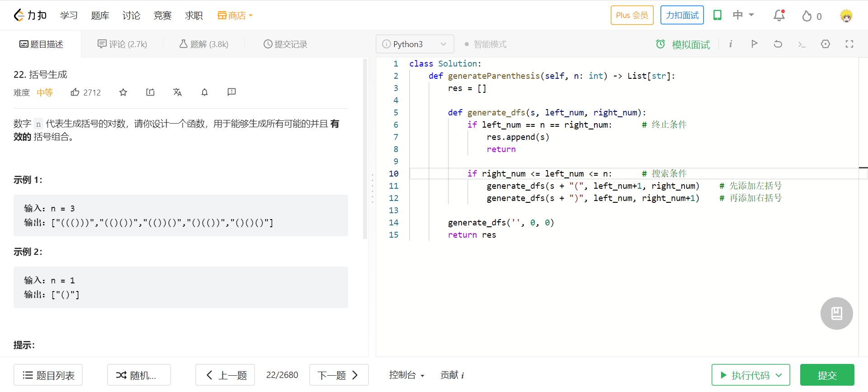Go to next problem 下一题
Screen dimensions: 868x392
pos(339,375)
